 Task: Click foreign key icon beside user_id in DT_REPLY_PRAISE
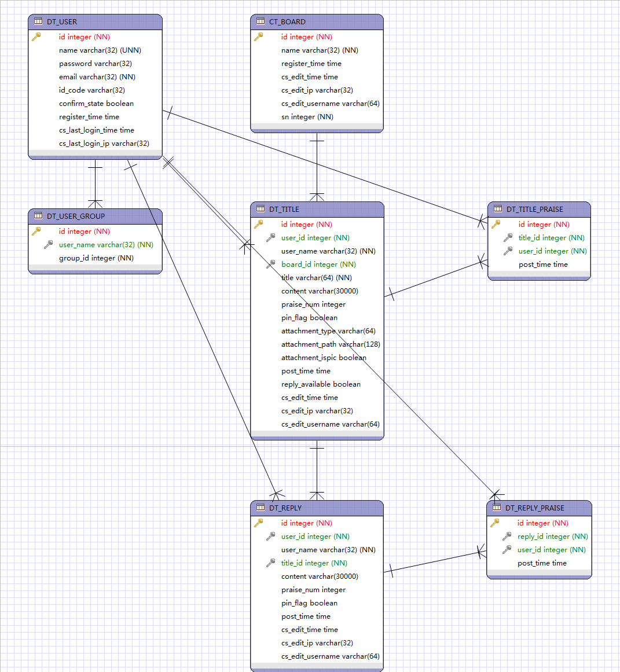pos(507,549)
